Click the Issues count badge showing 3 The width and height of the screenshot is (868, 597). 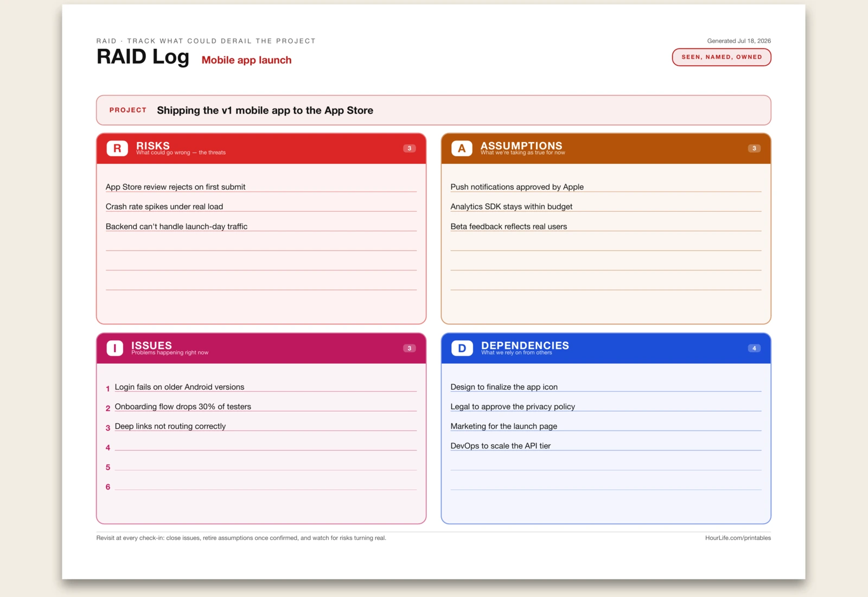point(410,348)
